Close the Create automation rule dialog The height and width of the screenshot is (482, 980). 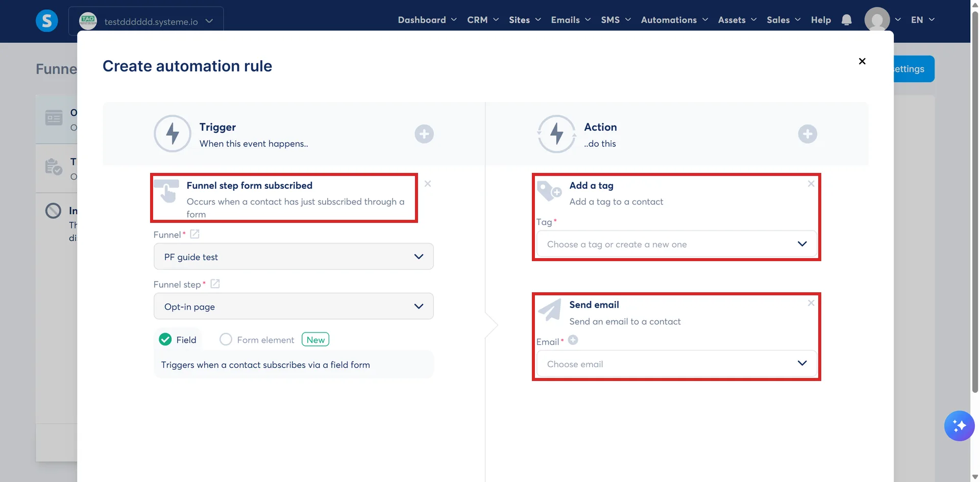[862, 61]
